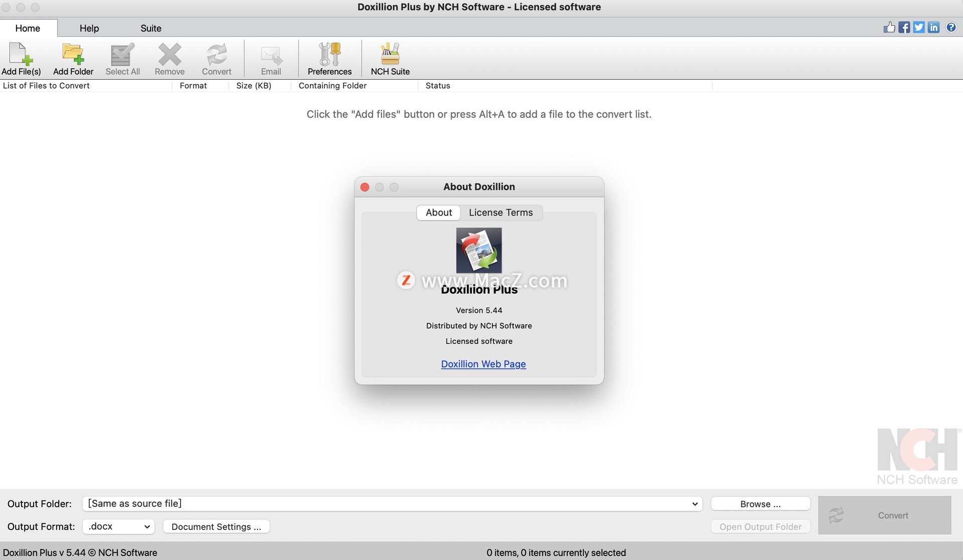This screenshot has height=560, width=963.
Task: Click the Output Folder path field
Action: [392, 504]
